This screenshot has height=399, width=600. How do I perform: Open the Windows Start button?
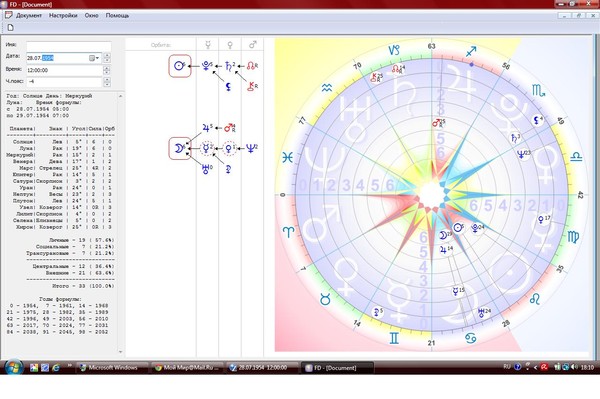point(14,367)
